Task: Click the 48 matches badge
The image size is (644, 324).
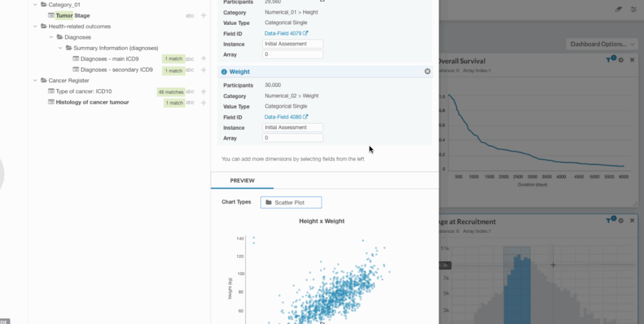Action: coord(171,92)
